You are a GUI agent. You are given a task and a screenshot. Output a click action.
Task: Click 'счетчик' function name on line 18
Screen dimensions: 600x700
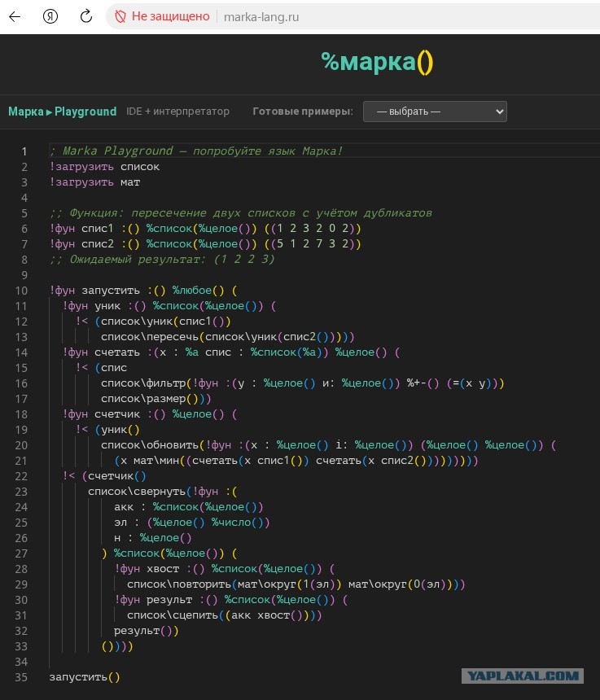click(x=117, y=414)
